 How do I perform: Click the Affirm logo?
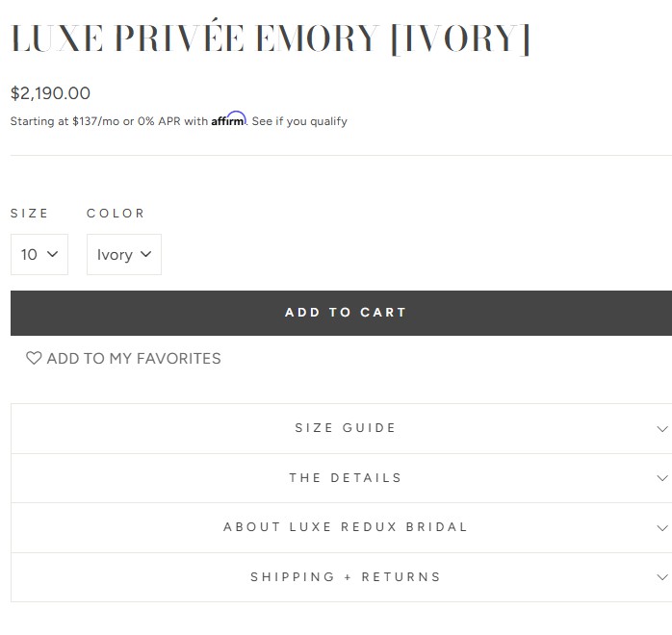coord(228,119)
